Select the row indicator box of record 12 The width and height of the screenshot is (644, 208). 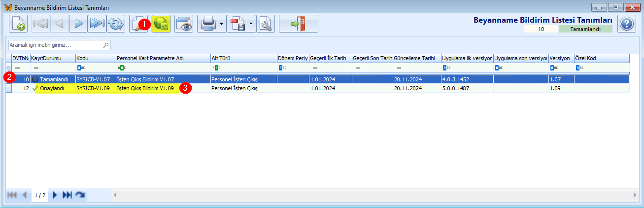(8, 88)
